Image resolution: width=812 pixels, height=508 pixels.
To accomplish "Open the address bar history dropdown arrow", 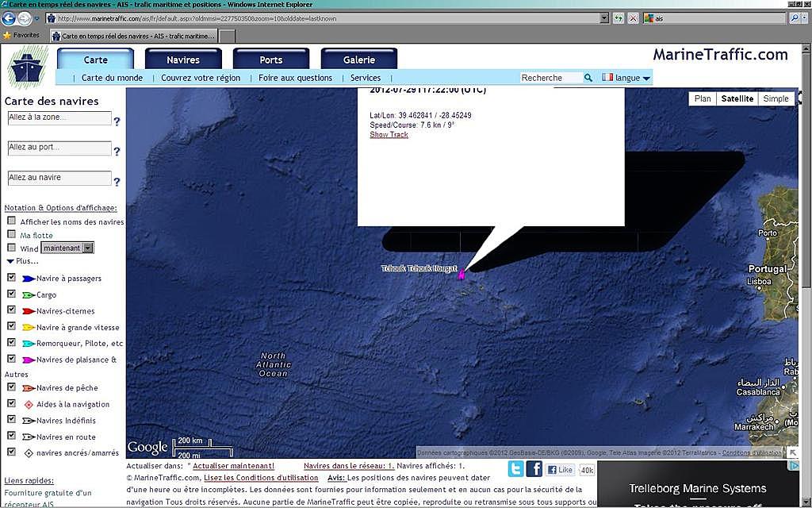I will (x=603, y=18).
